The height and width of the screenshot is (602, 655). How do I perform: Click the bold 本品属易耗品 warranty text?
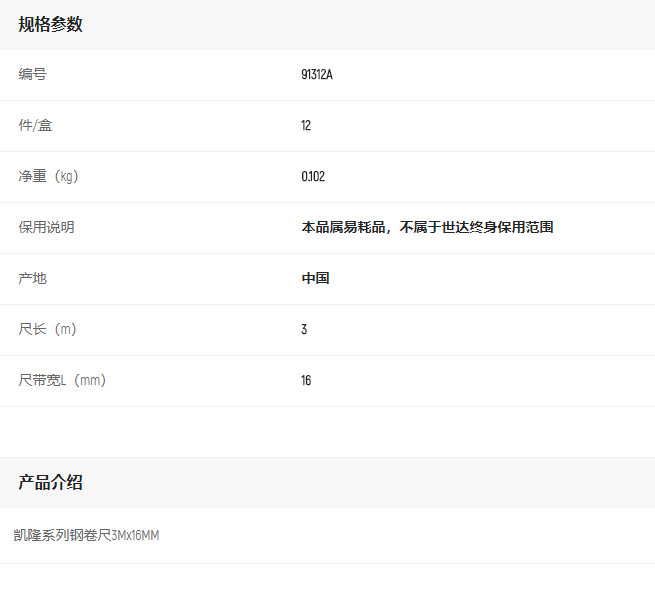343,228
